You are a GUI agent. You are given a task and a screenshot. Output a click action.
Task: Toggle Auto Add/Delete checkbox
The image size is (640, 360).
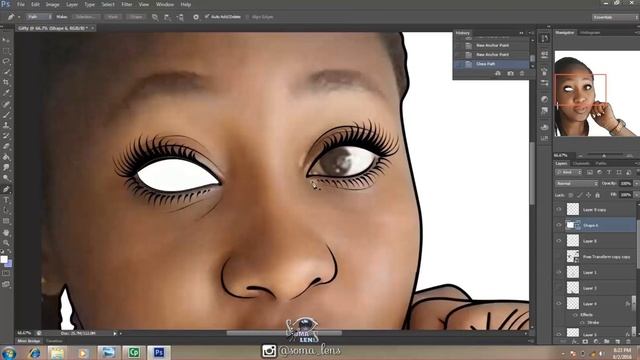(207, 17)
